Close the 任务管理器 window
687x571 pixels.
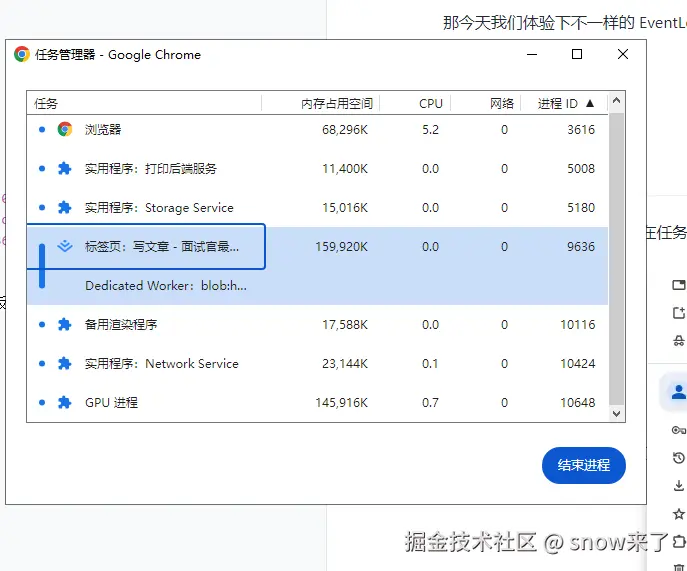623,54
